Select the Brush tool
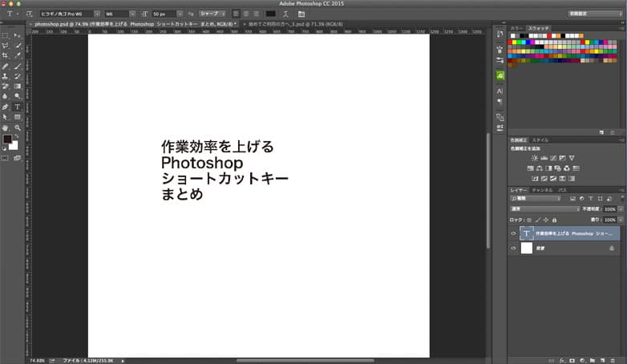 pos(17,66)
